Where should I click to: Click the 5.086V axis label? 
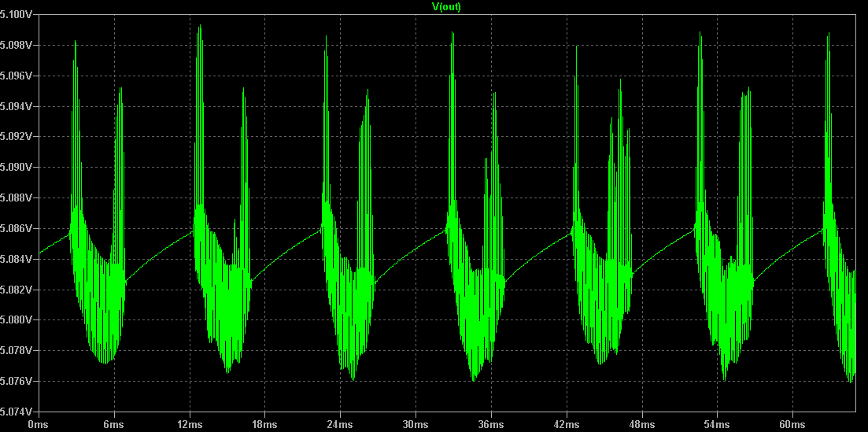coord(16,228)
